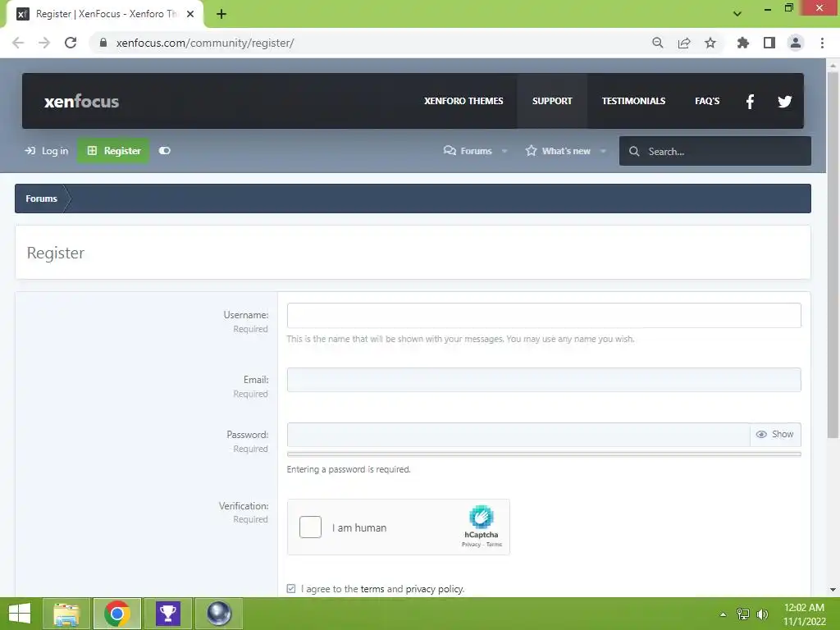840x630 pixels.
Task: Bookmark this page star
Action: coord(710,43)
